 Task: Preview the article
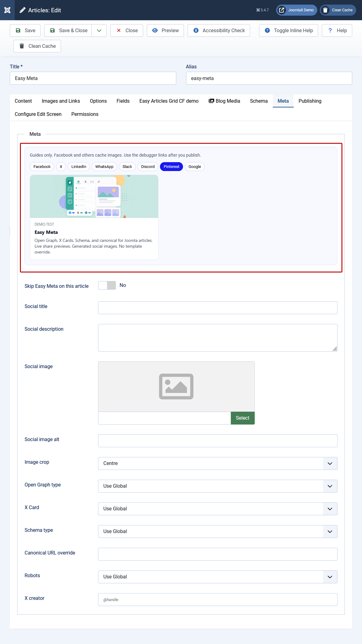[x=165, y=31]
